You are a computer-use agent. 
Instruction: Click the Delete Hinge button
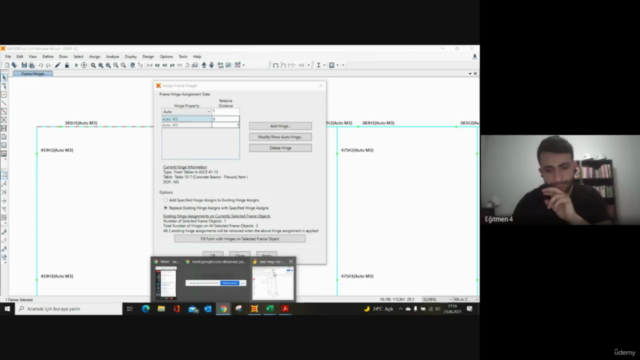tap(280, 148)
